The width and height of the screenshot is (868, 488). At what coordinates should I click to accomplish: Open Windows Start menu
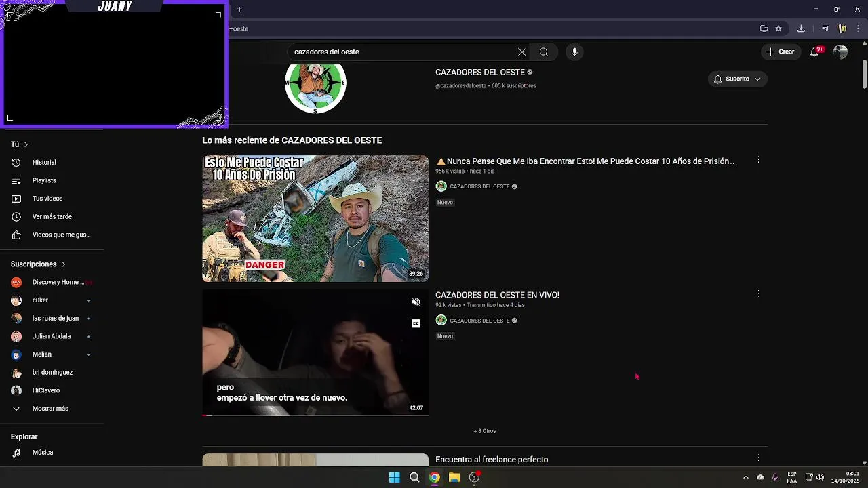click(395, 477)
